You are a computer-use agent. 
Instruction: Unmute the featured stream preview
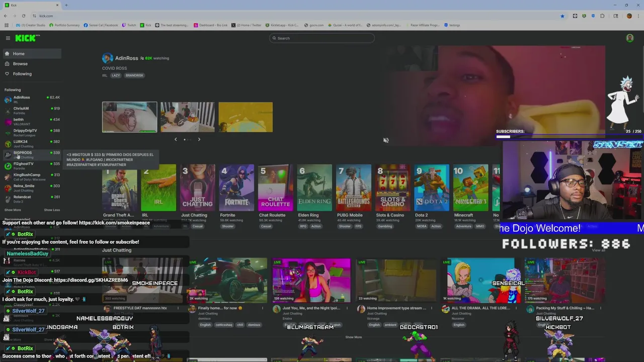(x=386, y=140)
